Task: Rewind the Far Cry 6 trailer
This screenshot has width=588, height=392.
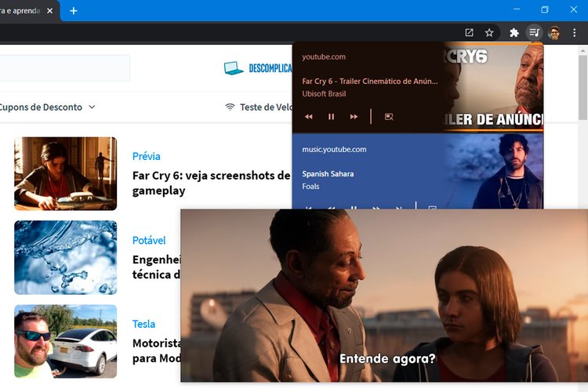Action: tap(309, 117)
